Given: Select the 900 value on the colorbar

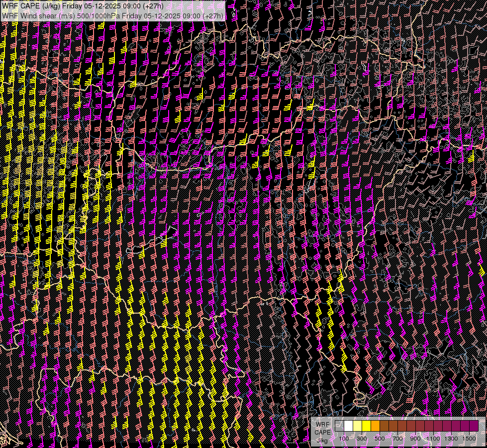Looking at the screenshot, I should pos(415,439).
